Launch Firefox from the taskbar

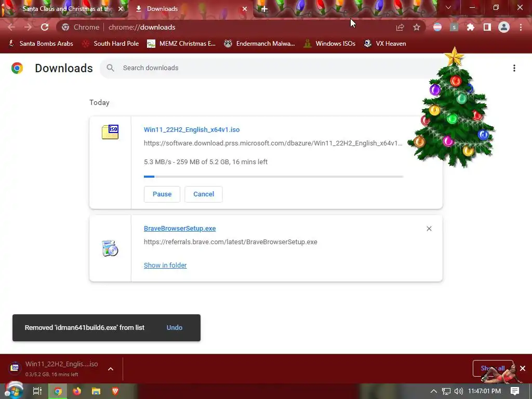77,391
